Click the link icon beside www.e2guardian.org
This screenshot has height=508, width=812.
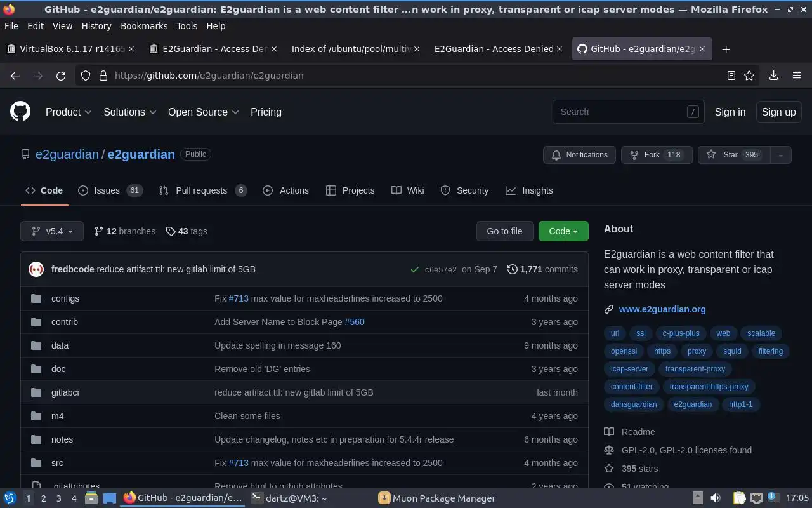(x=609, y=309)
